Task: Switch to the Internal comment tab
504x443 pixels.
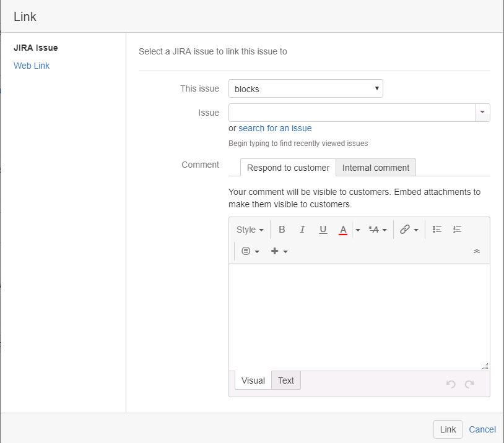Action: click(376, 168)
